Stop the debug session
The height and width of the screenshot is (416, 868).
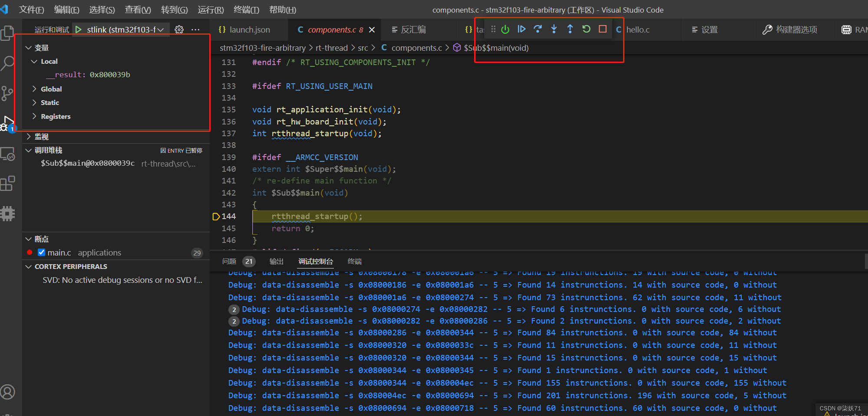(603, 29)
